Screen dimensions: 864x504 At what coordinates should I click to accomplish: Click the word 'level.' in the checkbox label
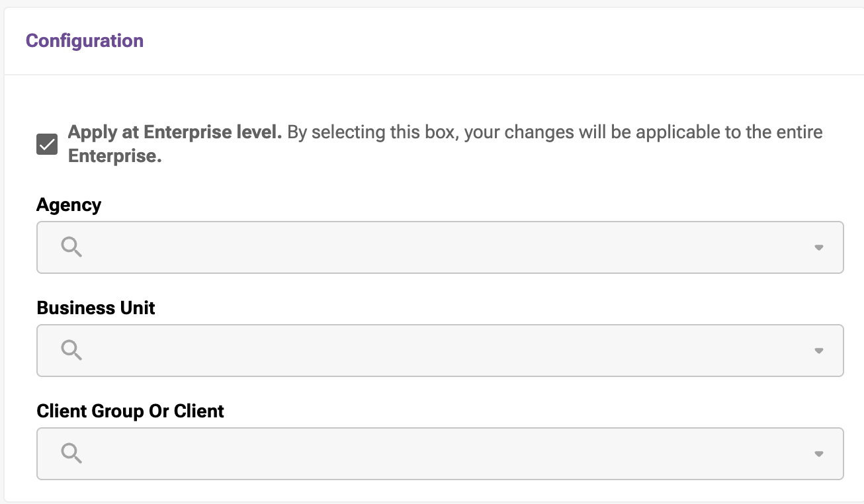point(261,132)
